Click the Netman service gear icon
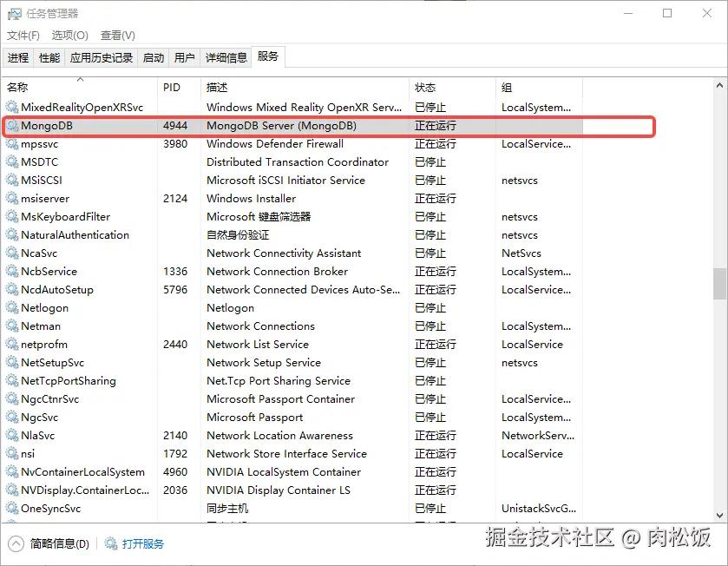This screenshot has height=566, width=728. pyautogui.click(x=12, y=326)
